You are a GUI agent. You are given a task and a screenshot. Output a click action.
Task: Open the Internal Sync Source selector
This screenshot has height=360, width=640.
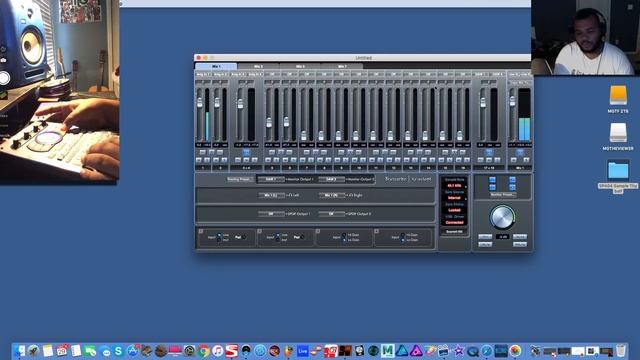454,198
